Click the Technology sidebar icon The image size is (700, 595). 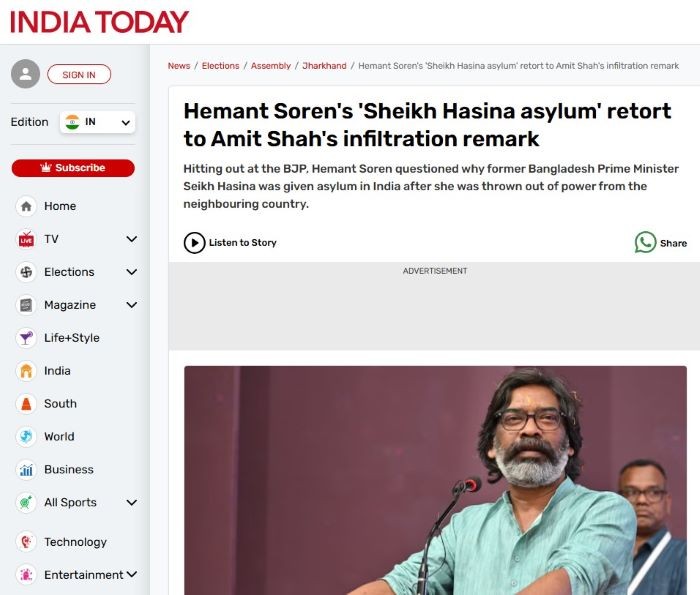pos(26,542)
